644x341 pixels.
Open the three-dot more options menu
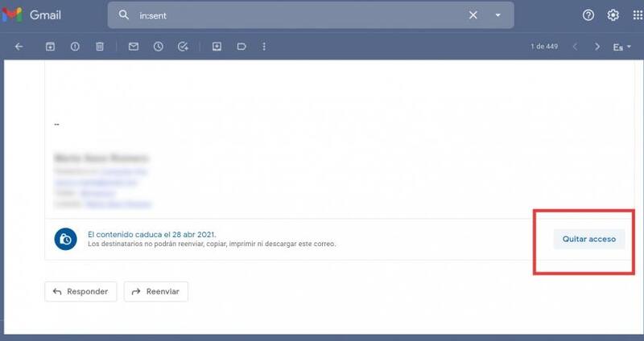tap(264, 47)
